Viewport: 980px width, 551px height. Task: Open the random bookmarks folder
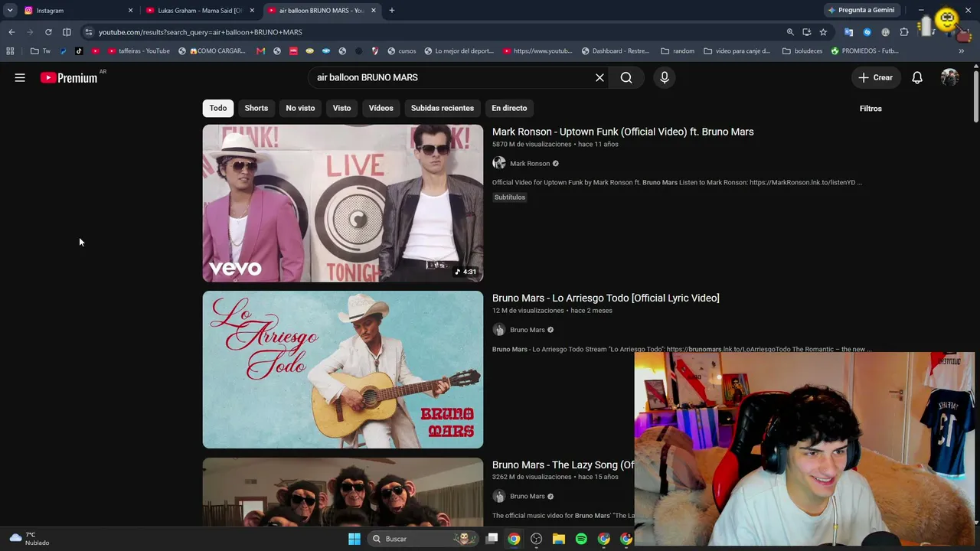point(678,51)
